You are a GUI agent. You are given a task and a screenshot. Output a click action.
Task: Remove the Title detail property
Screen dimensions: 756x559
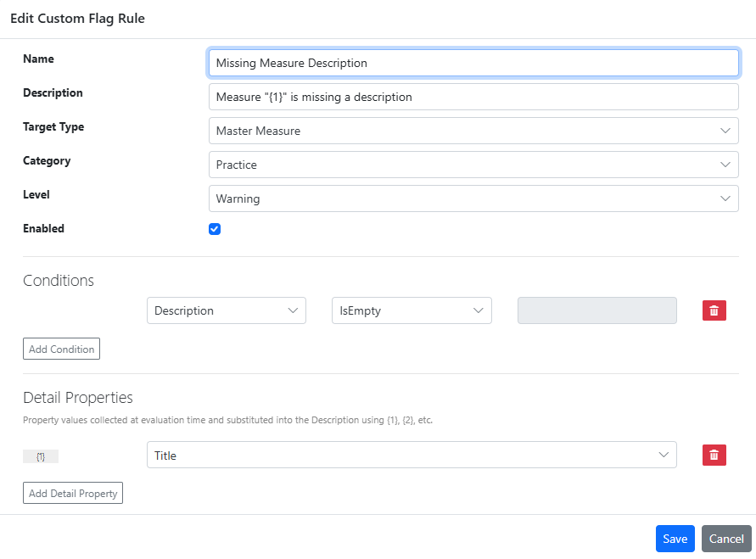tap(714, 456)
